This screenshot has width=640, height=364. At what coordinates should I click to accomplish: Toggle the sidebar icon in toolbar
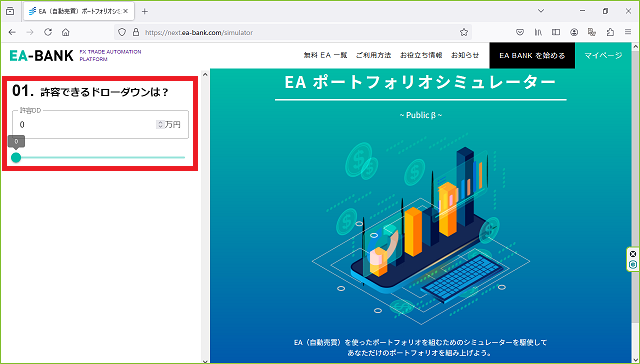[x=556, y=32]
